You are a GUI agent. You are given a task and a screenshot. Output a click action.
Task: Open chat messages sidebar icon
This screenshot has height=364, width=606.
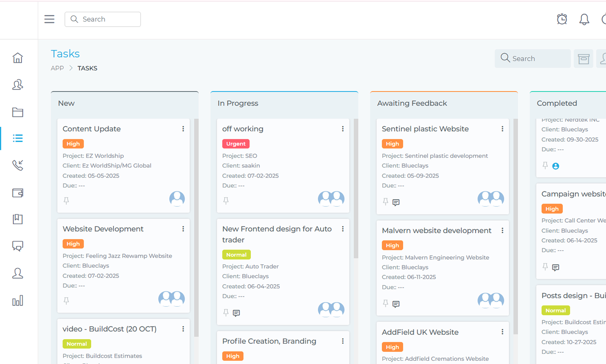pyautogui.click(x=18, y=246)
